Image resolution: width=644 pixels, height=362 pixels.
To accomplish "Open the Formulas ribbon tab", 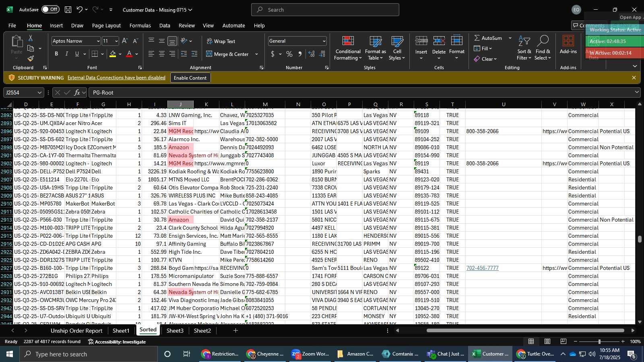I will [140, 25].
